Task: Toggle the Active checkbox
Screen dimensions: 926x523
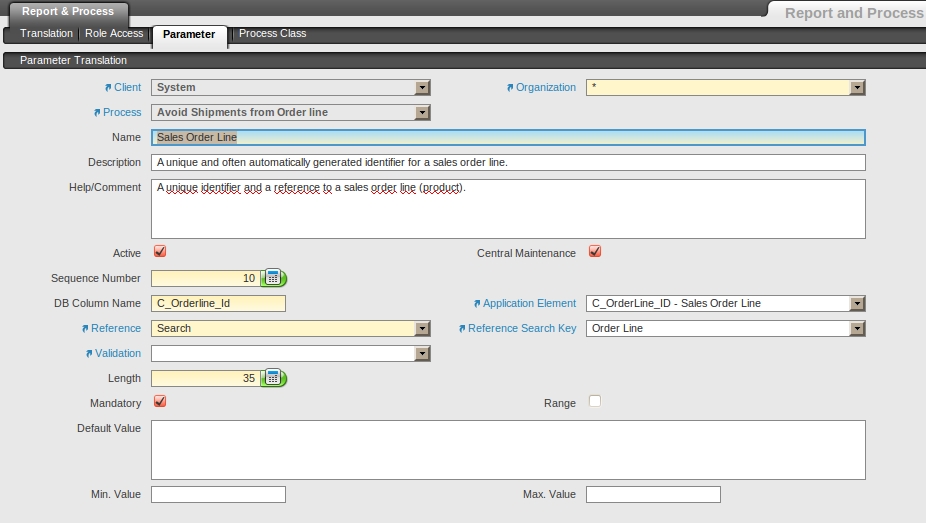Action: pyautogui.click(x=160, y=251)
